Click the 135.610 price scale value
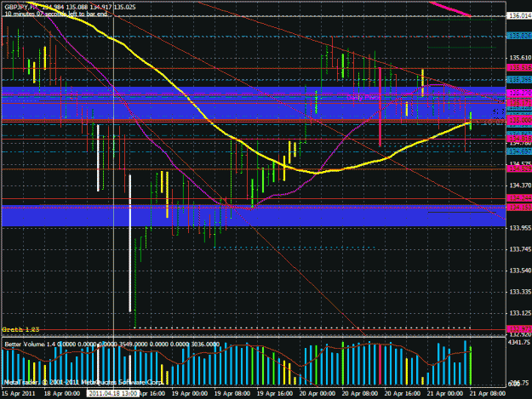 520,58
